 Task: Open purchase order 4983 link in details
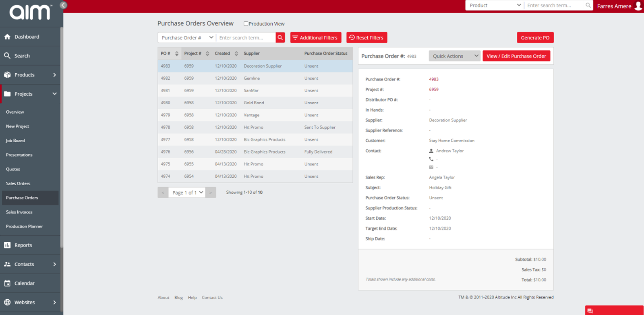[434, 79]
